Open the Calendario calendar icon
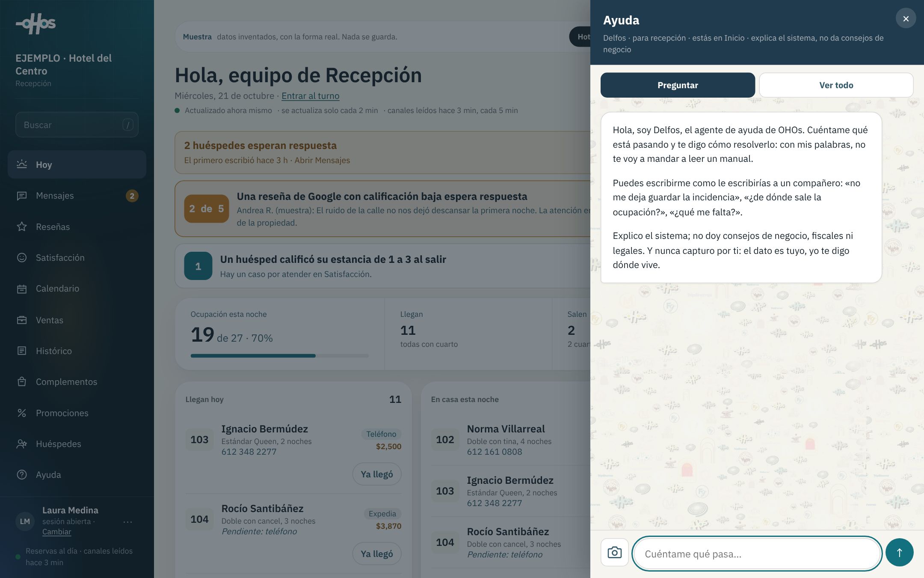 coord(22,289)
